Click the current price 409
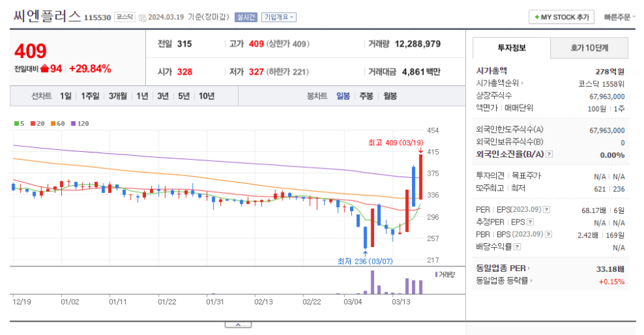 (31, 51)
